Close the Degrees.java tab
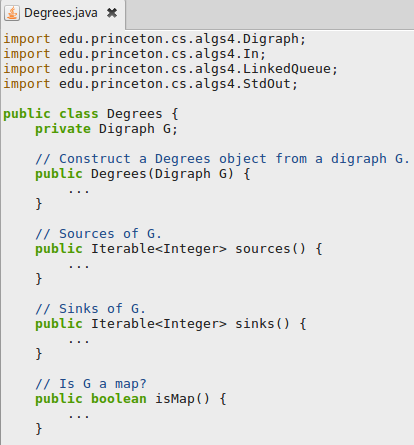The height and width of the screenshot is (445, 414). [x=112, y=13]
